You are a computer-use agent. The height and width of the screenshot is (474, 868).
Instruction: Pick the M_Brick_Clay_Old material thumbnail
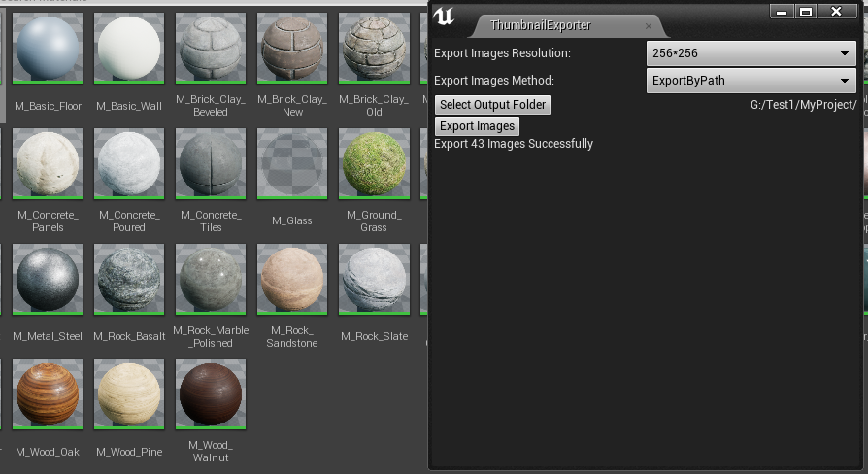click(374, 49)
